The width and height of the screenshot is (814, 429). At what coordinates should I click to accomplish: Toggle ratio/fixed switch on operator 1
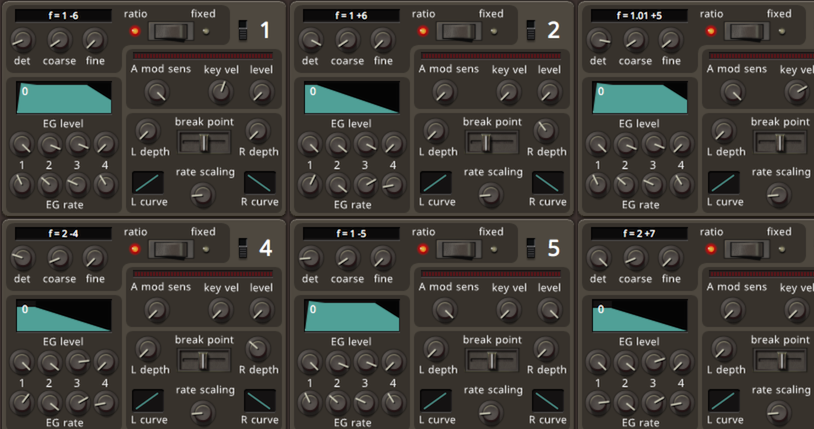(170, 31)
